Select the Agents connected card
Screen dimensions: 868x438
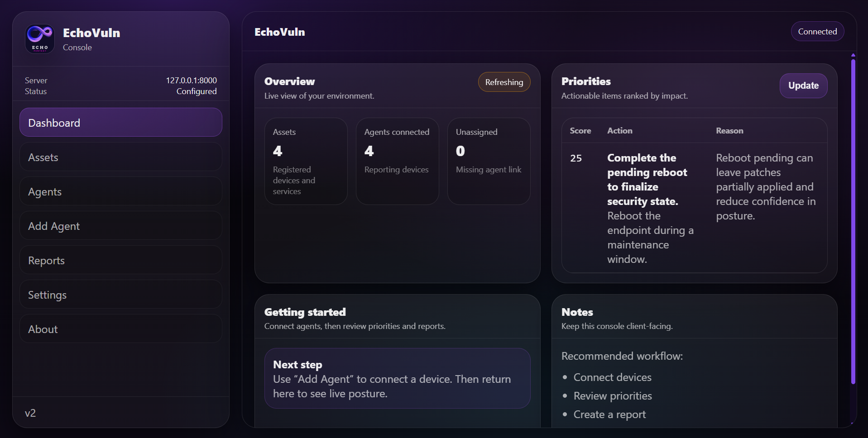[397, 161]
